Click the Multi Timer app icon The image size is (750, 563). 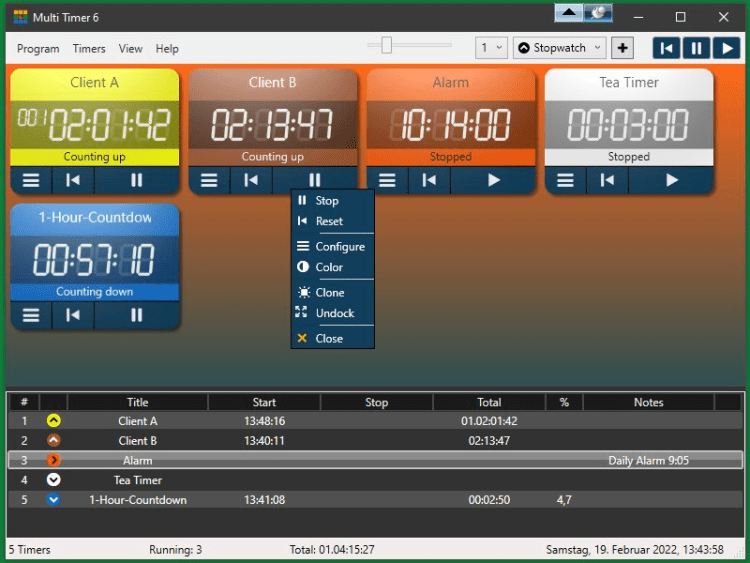pos(21,17)
